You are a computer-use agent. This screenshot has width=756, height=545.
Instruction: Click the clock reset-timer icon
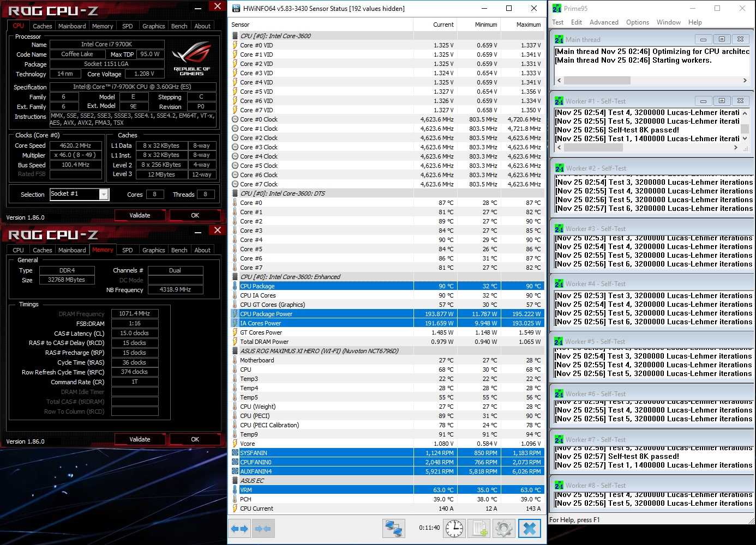pos(454,528)
